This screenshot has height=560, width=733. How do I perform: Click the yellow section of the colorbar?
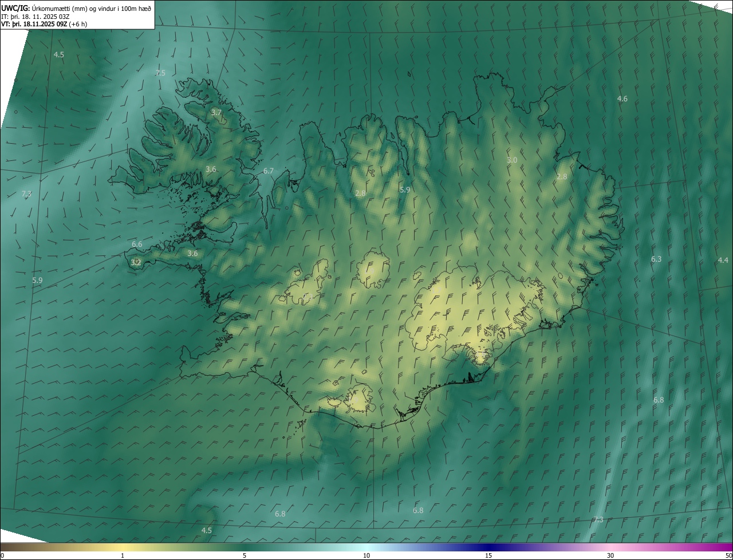123,547
